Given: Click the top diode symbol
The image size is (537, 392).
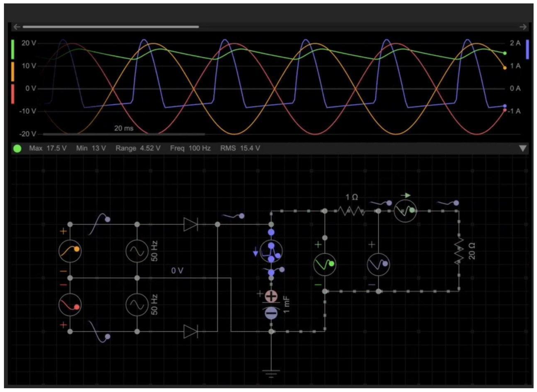Looking at the screenshot, I should [x=191, y=224].
